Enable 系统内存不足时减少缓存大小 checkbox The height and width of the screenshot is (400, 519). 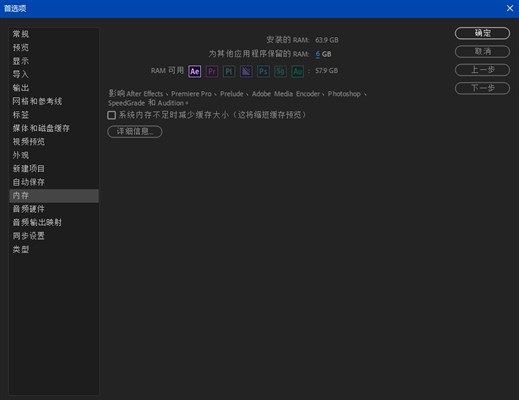coord(112,115)
